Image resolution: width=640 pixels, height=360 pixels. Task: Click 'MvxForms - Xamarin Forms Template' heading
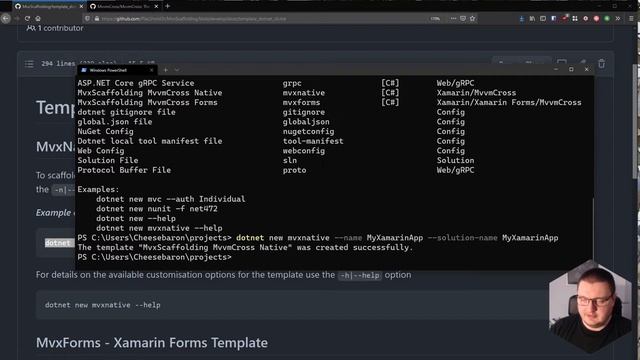pyautogui.click(x=152, y=343)
